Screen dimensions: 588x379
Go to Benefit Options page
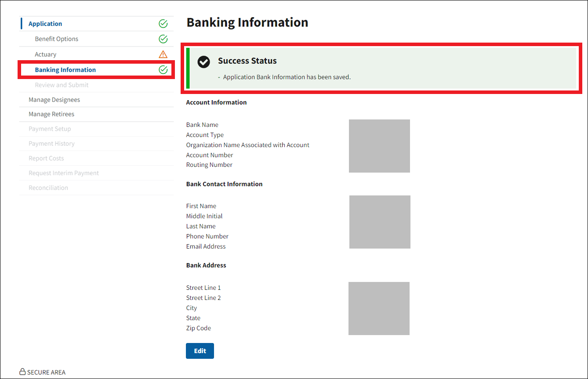(x=57, y=39)
